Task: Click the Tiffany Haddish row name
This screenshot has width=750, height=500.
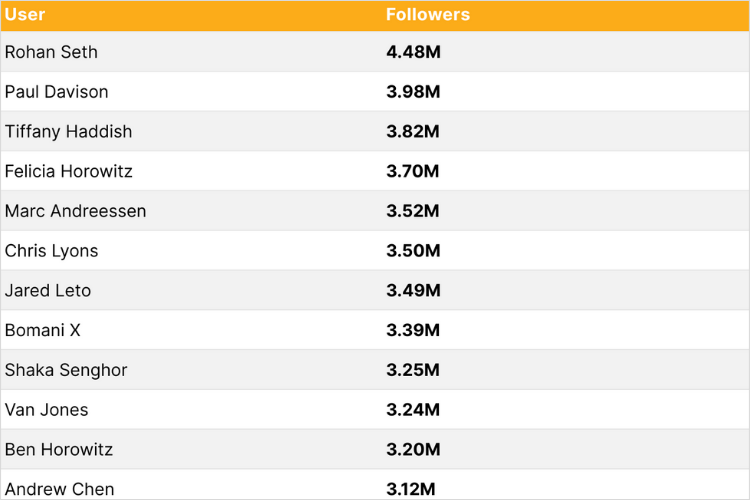Action: 68,131
